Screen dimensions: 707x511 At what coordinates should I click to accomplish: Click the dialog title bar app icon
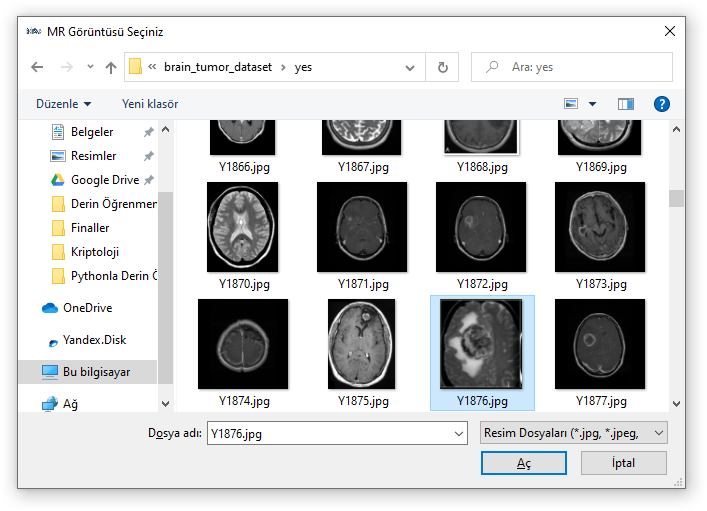pos(34,31)
